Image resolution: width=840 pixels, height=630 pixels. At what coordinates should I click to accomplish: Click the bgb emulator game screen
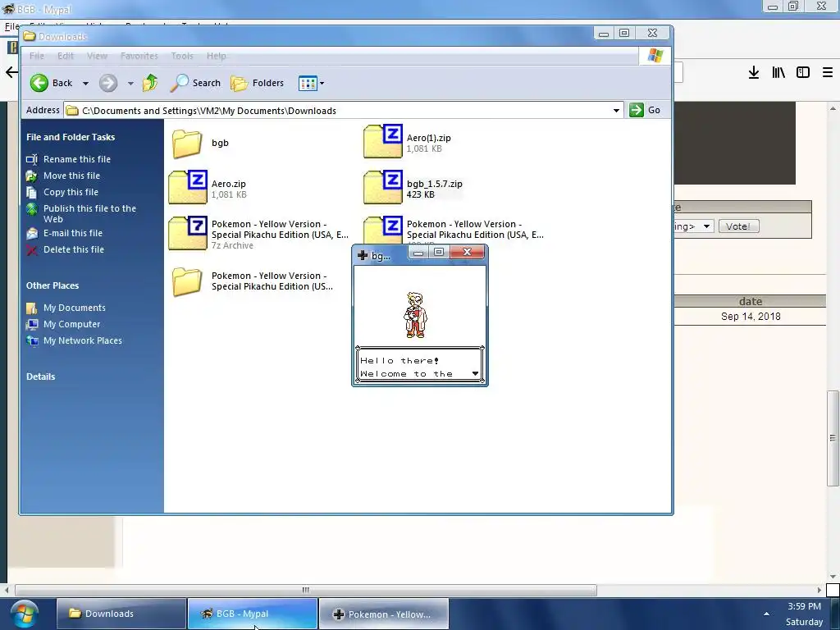(420, 323)
